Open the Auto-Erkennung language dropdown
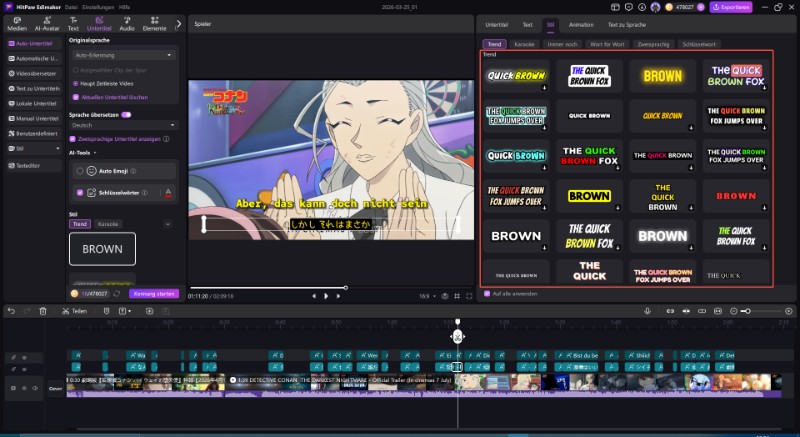The height and width of the screenshot is (437, 800). click(123, 55)
